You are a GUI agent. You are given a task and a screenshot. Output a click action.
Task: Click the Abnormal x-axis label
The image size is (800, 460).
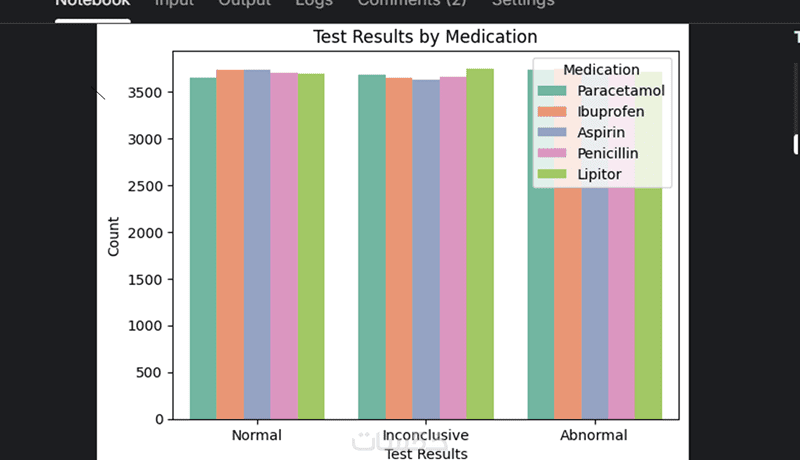(594, 436)
